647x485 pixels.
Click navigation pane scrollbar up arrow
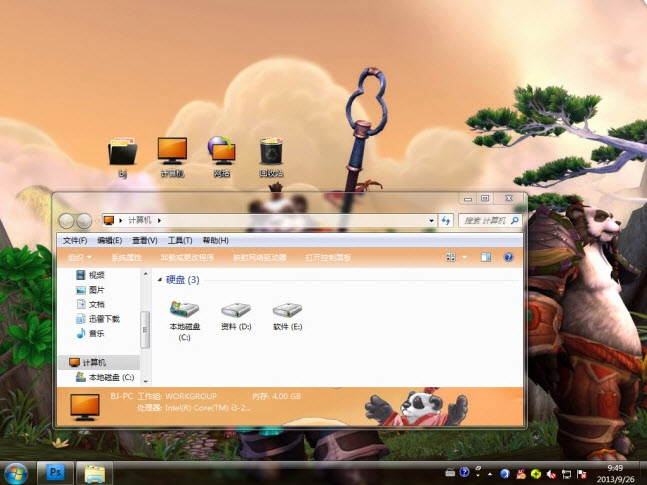(x=145, y=274)
